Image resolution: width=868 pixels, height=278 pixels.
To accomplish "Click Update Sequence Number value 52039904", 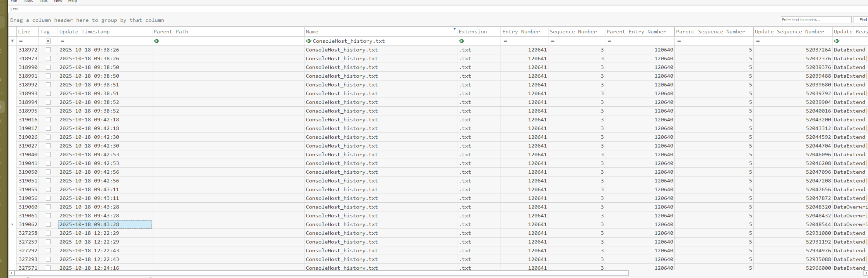I will [818, 102].
